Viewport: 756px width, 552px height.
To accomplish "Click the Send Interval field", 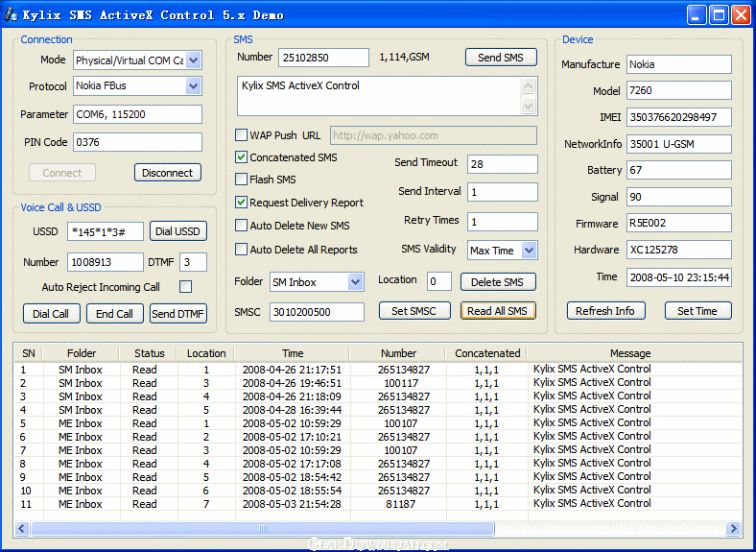I will tap(503, 192).
